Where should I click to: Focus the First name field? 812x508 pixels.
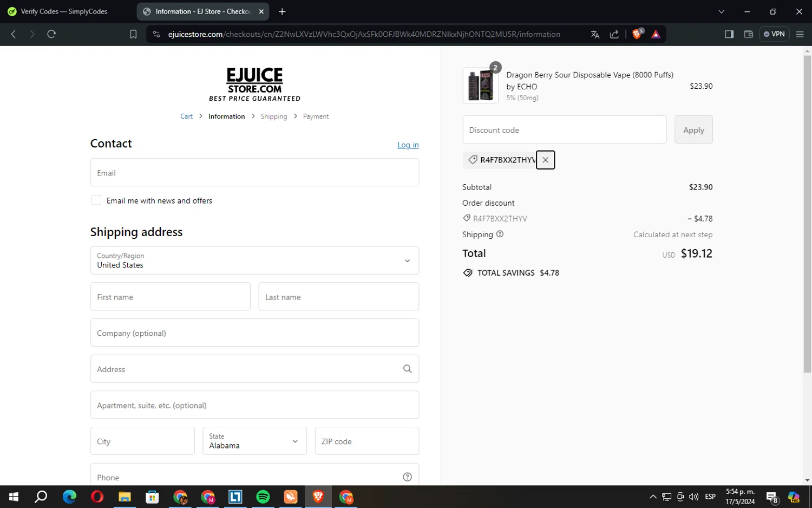click(x=171, y=296)
